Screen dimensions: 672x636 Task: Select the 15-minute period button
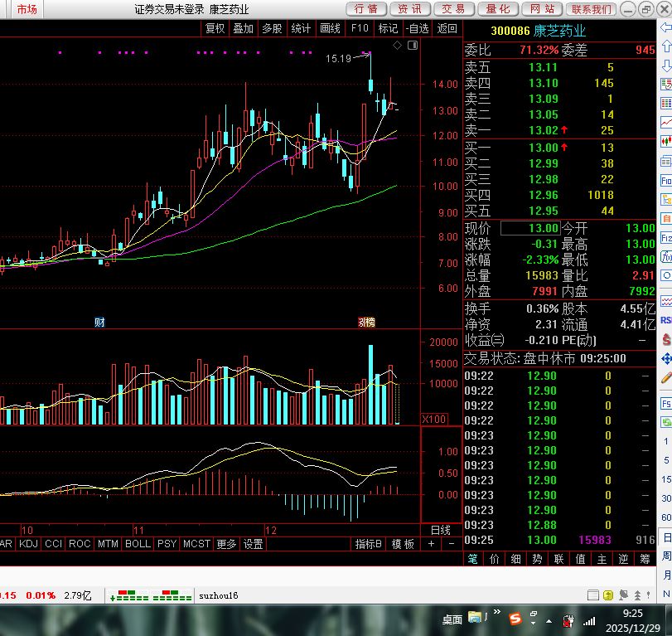click(666, 479)
